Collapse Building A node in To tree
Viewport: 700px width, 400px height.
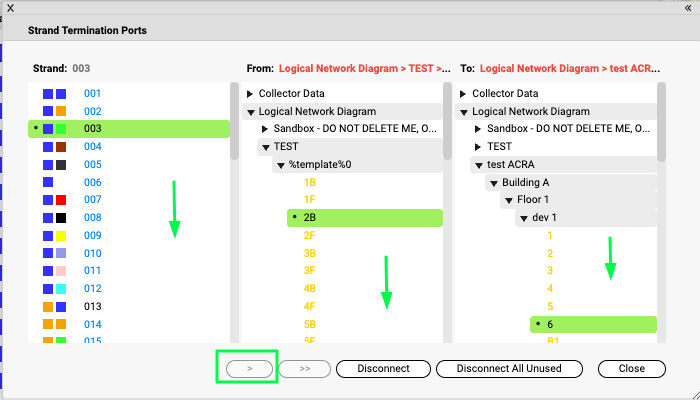pyautogui.click(x=493, y=183)
